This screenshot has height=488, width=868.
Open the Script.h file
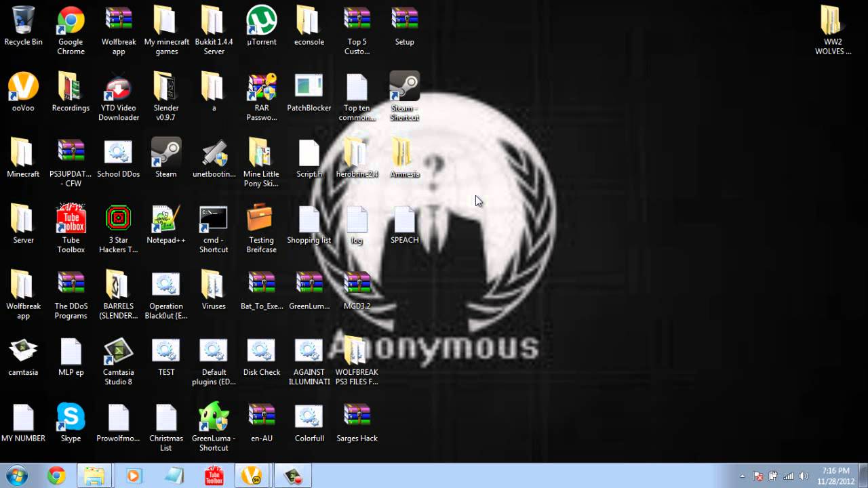coord(309,159)
